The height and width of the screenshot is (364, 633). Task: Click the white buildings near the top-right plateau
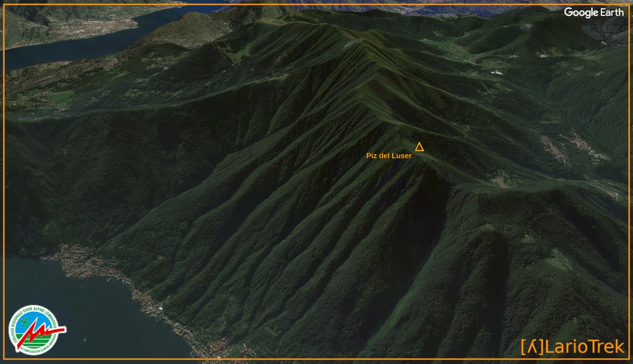click(x=496, y=72)
